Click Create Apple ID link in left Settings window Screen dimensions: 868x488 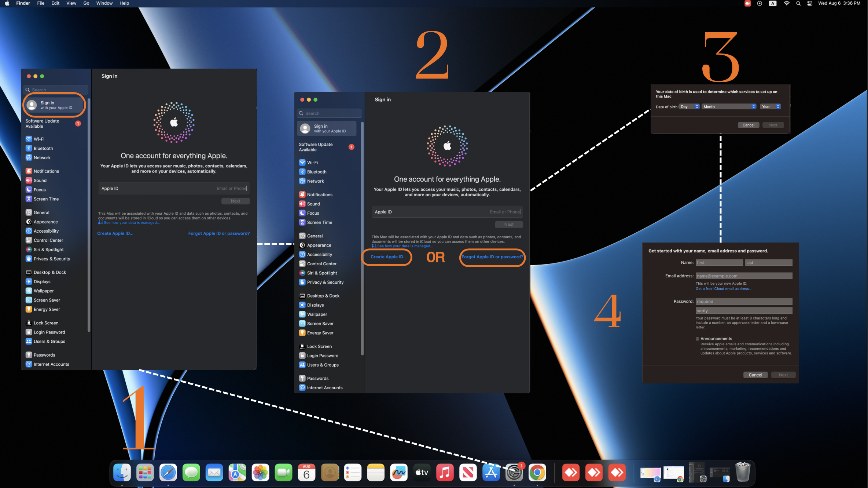pos(115,233)
